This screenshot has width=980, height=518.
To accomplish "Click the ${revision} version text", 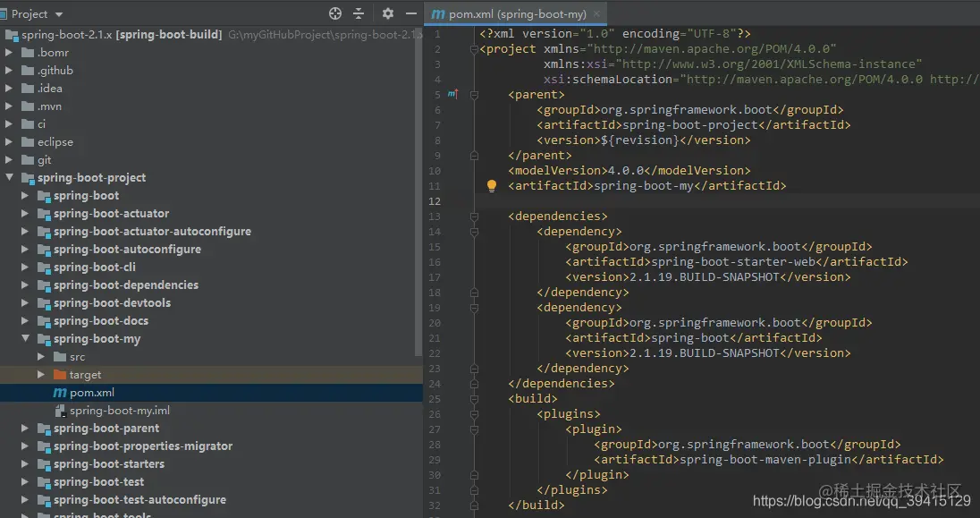I will tap(640, 140).
